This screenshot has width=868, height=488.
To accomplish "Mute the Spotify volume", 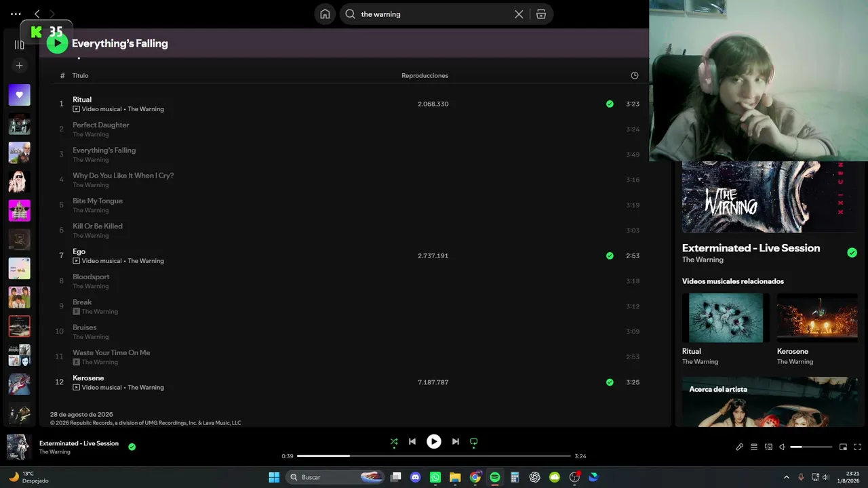I will (782, 447).
